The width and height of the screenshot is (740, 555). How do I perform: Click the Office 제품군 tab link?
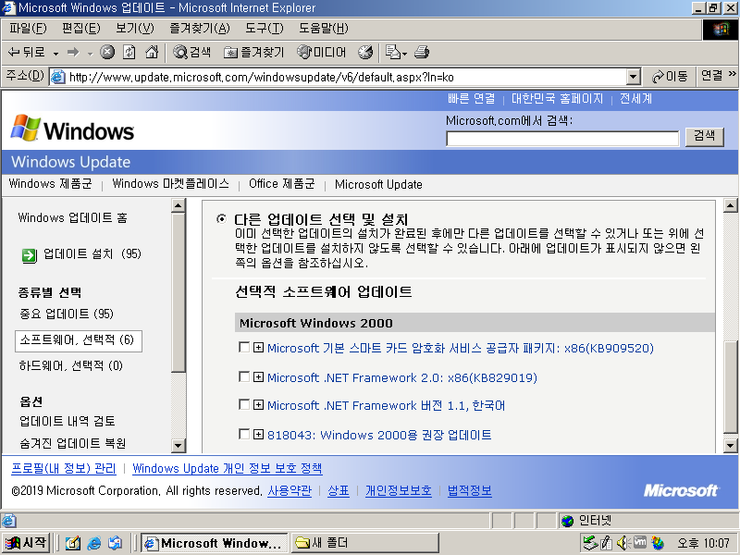pos(282,184)
